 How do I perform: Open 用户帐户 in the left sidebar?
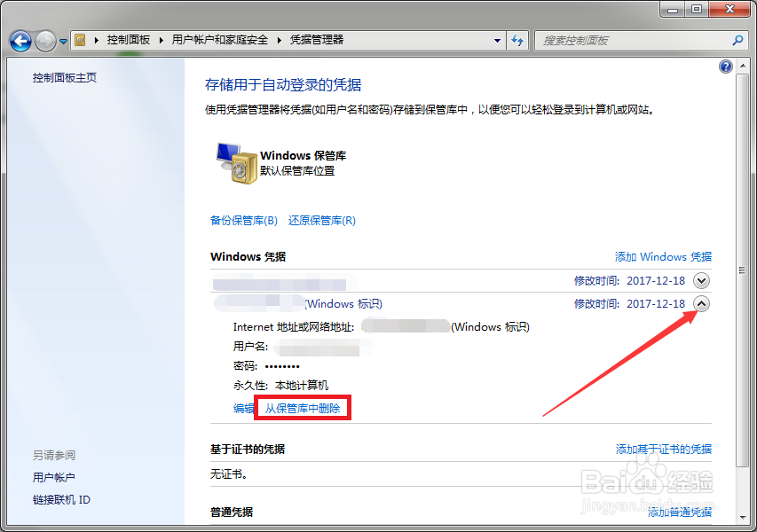click(x=55, y=477)
